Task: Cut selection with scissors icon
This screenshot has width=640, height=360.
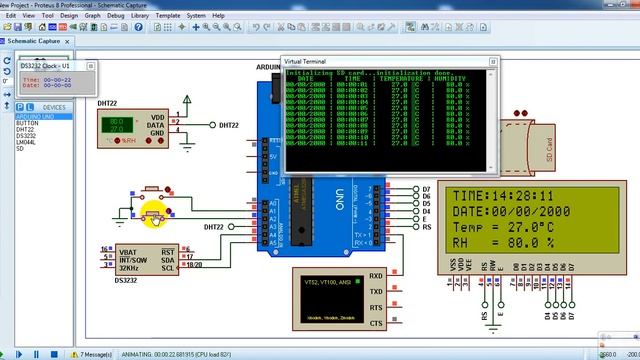Action: click(281, 27)
